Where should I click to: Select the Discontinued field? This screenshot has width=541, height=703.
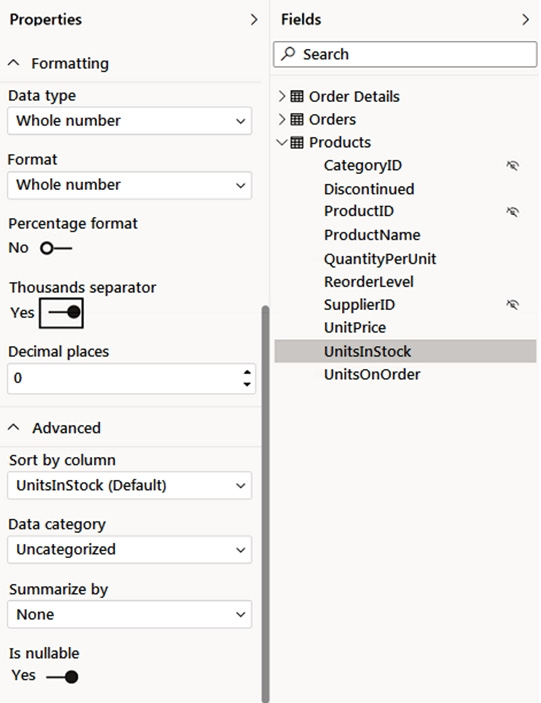369,189
